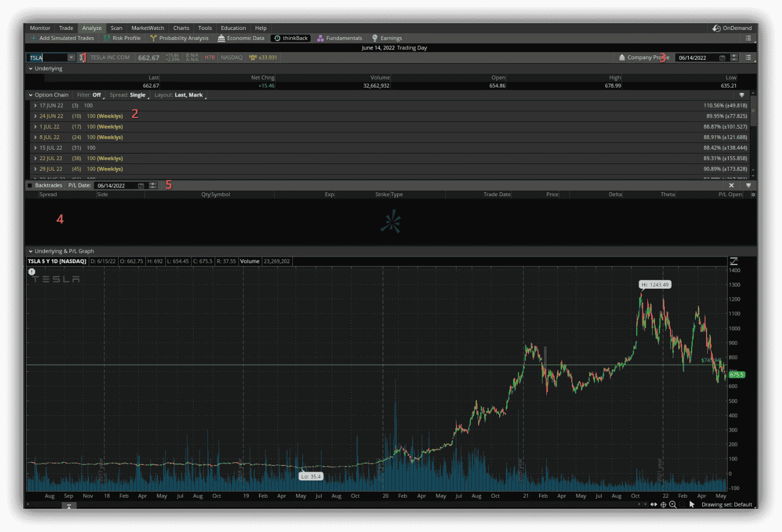
Task: Click the Add Simulated Trades tab
Action: tap(62, 38)
